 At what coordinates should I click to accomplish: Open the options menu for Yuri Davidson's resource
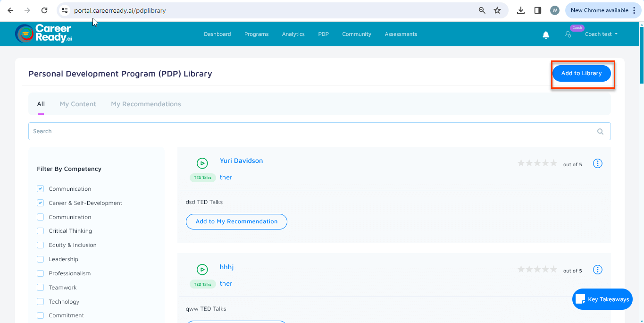pyautogui.click(x=597, y=163)
